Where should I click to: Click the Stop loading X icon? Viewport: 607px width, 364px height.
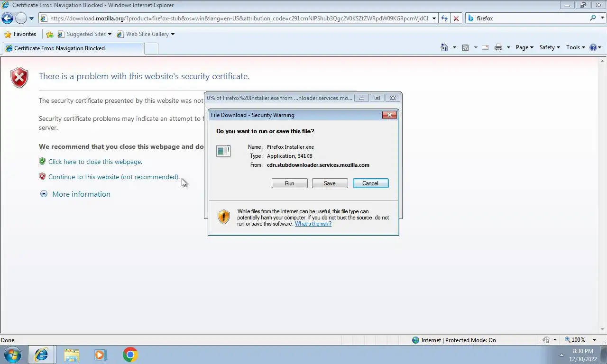point(456,18)
